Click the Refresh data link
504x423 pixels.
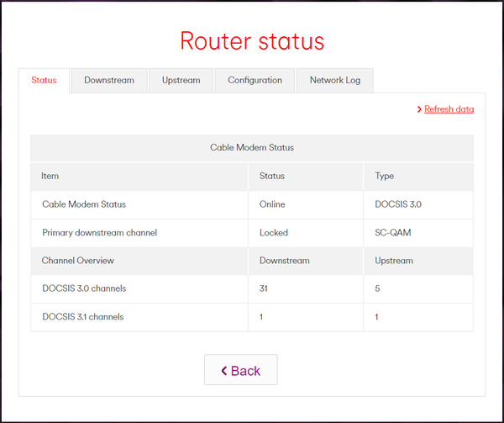(449, 109)
